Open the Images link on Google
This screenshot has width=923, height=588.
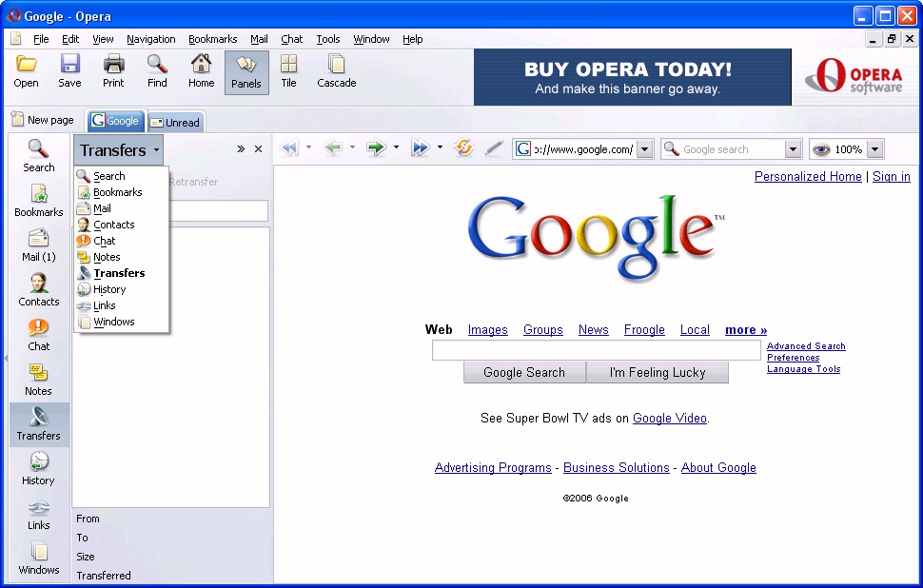(x=487, y=330)
